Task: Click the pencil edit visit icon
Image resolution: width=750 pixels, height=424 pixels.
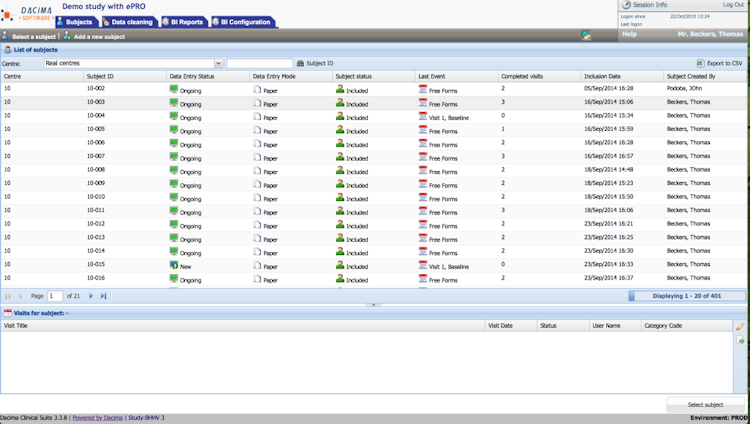Action: [x=740, y=326]
